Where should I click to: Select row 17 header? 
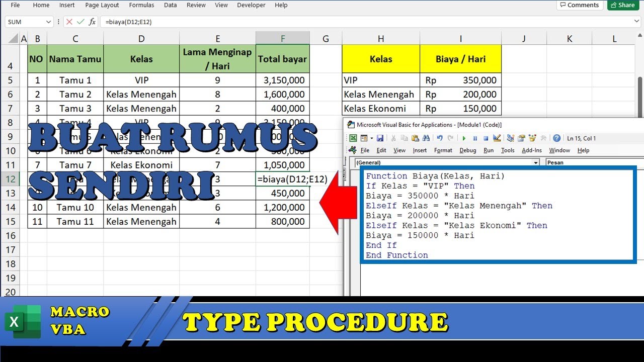tap(10, 250)
